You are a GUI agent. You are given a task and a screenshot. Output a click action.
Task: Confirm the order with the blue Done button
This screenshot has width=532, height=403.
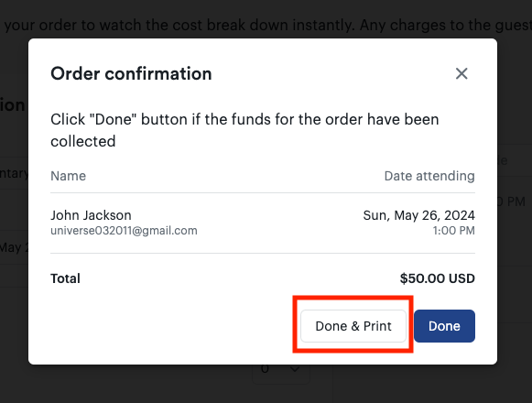(444, 326)
